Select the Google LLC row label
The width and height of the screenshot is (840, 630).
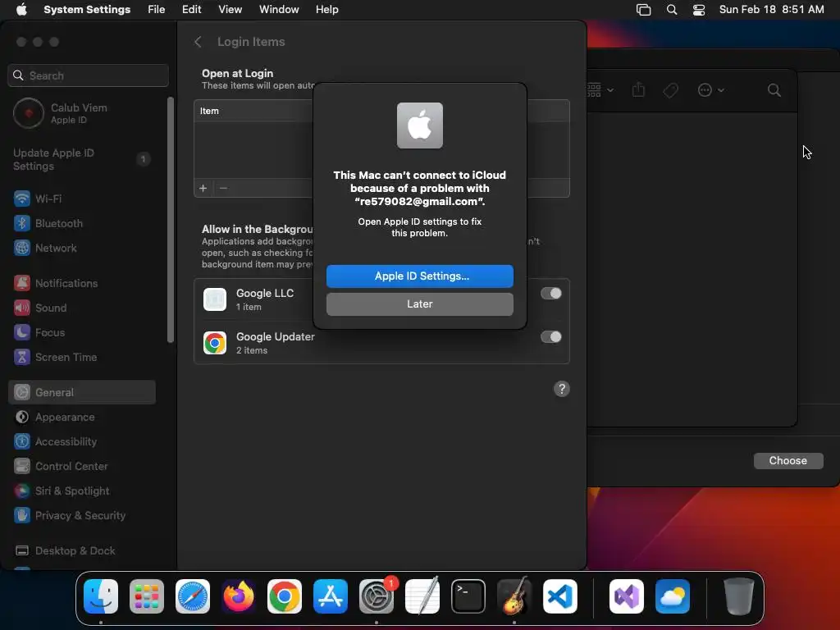(265, 293)
